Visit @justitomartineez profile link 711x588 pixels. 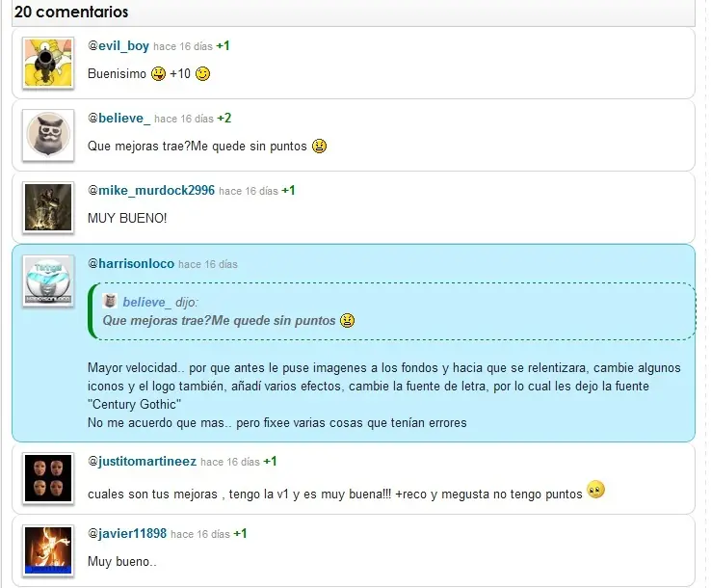(x=142, y=462)
